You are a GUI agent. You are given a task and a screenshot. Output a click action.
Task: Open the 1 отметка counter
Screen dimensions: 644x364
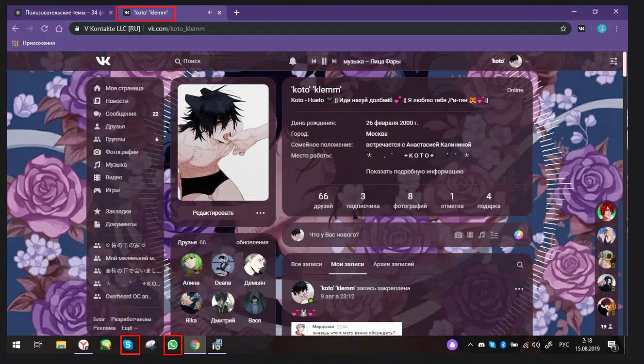pyautogui.click(x=452, y=201)
